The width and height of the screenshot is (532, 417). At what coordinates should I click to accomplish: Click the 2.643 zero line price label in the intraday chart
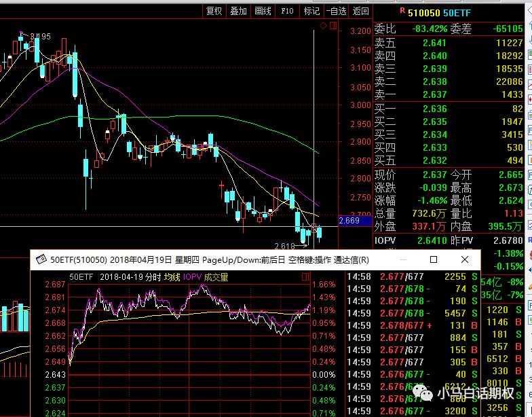[56, 375]
